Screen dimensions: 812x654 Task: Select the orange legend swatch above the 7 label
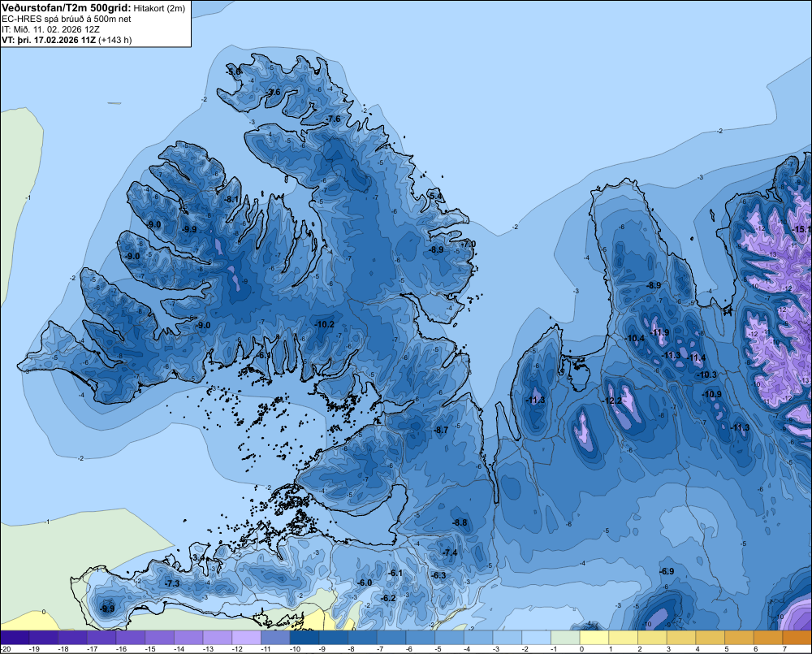(797, 637)
